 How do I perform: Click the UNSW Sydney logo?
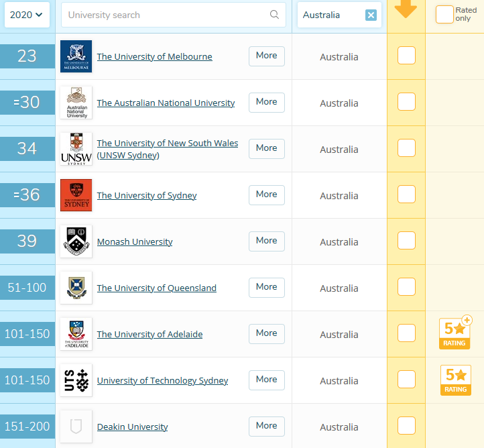point(76,149)
